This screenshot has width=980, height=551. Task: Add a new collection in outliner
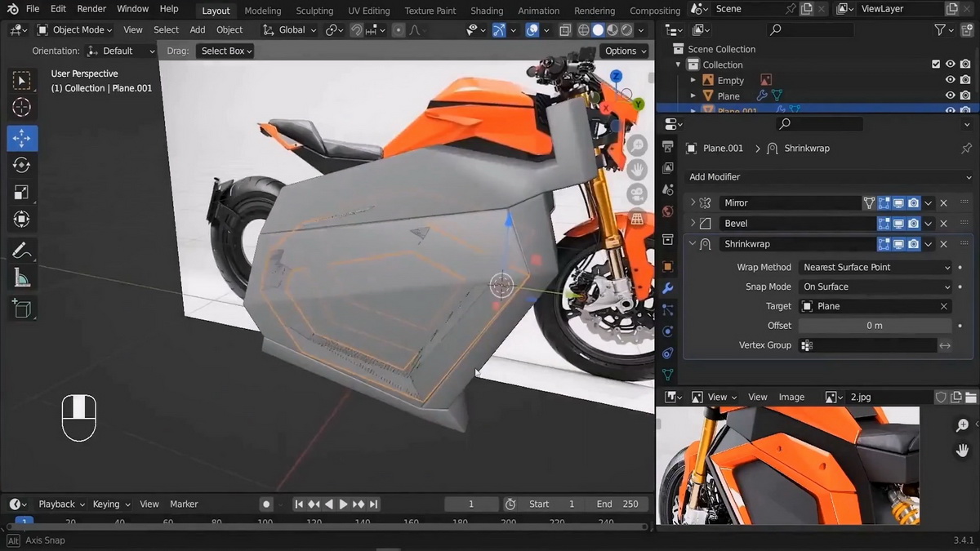click(966, 29)
